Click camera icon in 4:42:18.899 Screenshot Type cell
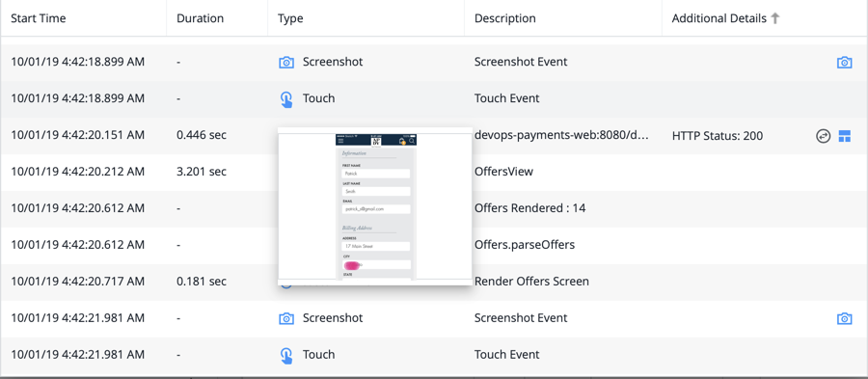868x379 pixels. tap(286, 62)
